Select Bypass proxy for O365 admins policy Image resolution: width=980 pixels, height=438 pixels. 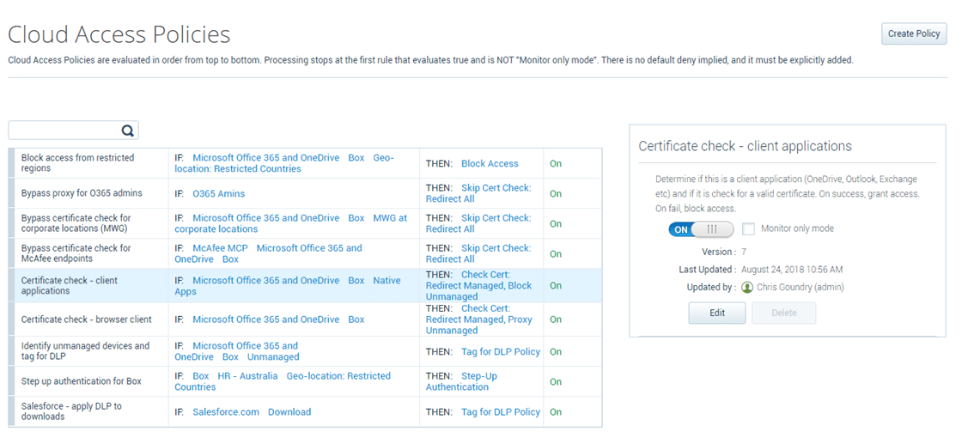click(x=306, y=194)
